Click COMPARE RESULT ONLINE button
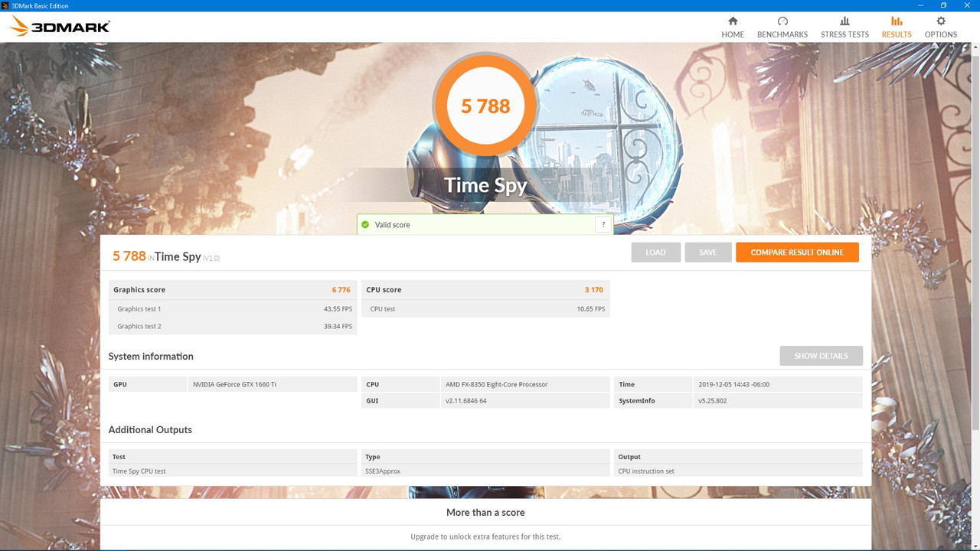980x551 pixels. click(797, 253)
